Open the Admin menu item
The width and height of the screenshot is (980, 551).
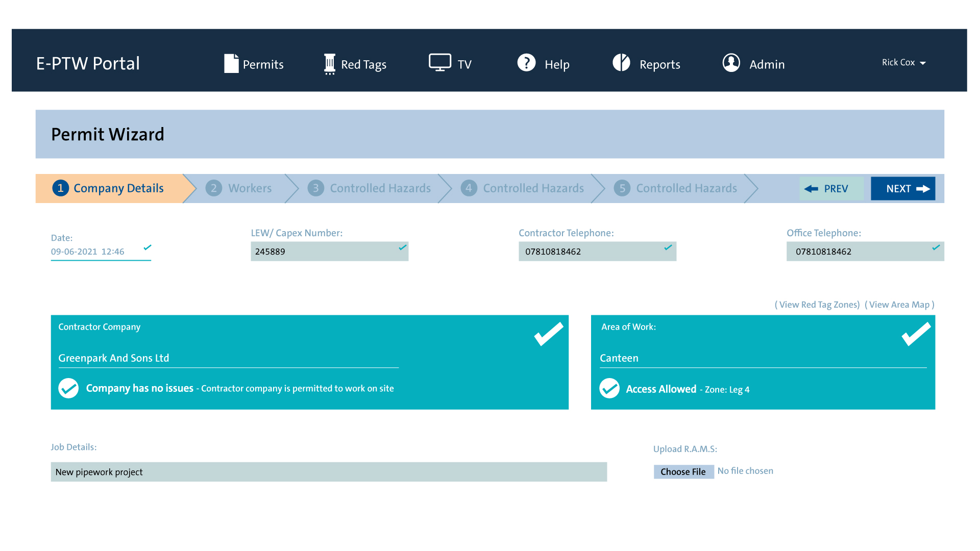click(753, 63)
